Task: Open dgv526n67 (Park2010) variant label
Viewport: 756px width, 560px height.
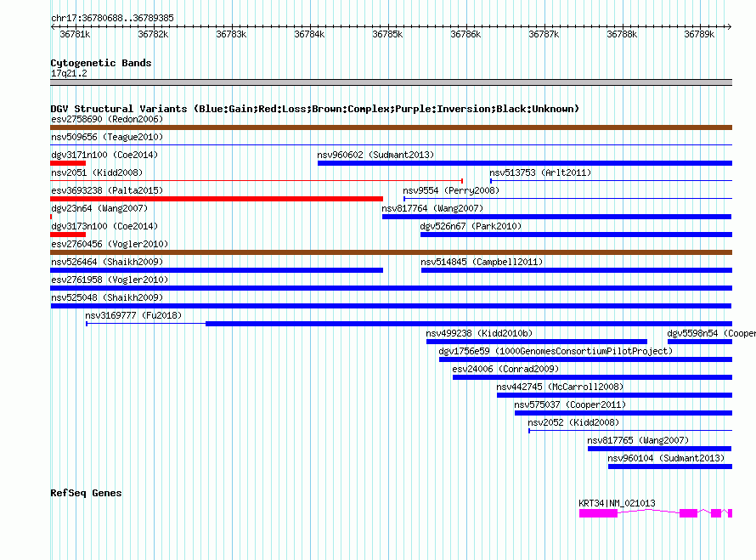Action: tap(471, 226)
